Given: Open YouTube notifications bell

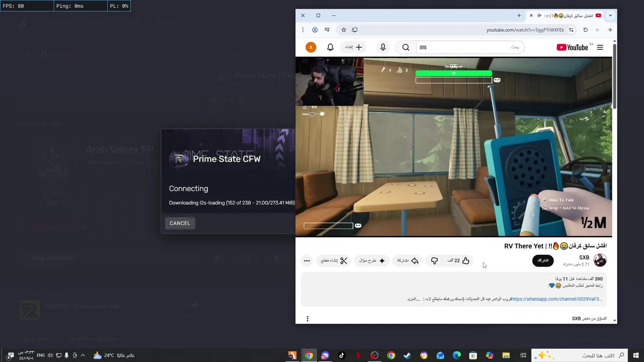Looking at the screenshot, I should pyautogui.click(x=330, y=47).
